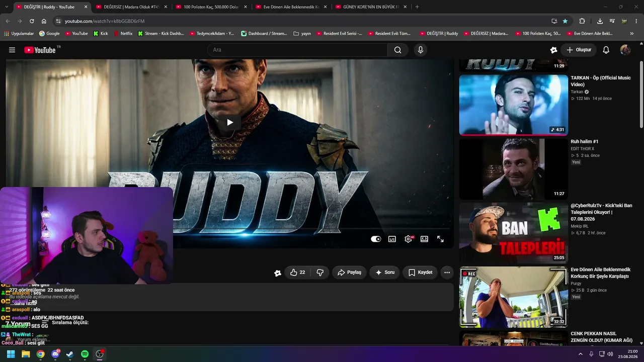Click the Paylaş share button
The height and width of the screenshot is (362, 644).
pyautogui.click(x=349, y=273)
